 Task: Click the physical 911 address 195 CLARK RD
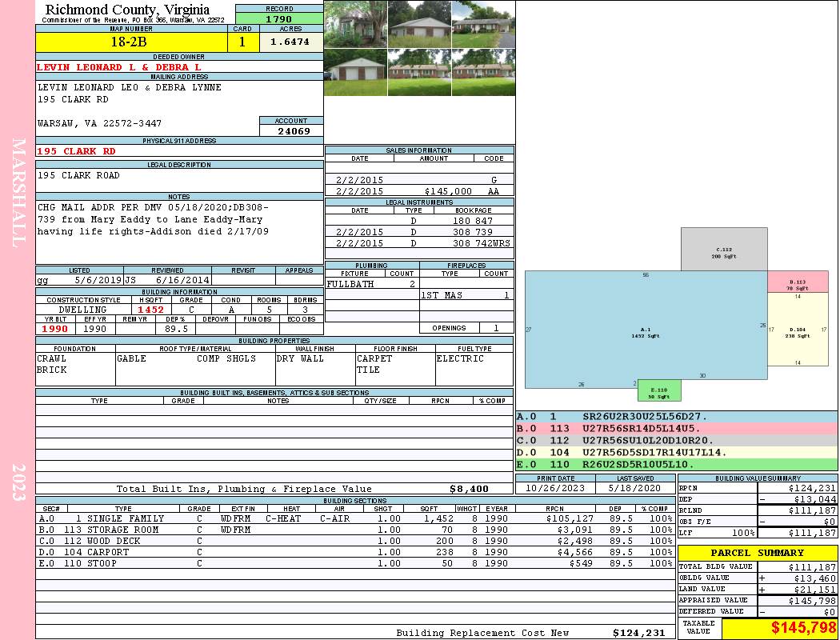(x=77, y=150)
